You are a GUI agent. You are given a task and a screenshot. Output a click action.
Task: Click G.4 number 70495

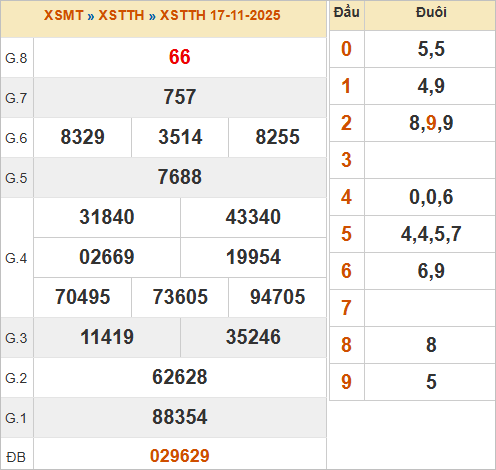click(83, 297)
